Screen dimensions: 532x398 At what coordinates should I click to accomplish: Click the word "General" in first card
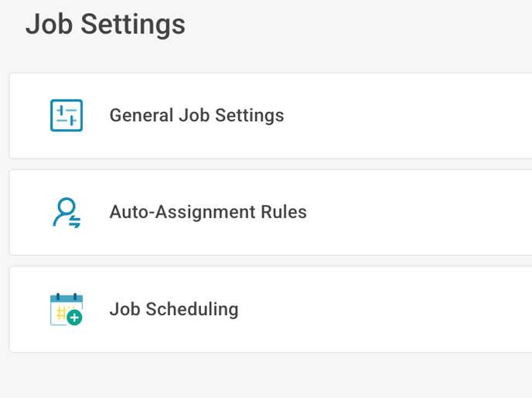142,116
